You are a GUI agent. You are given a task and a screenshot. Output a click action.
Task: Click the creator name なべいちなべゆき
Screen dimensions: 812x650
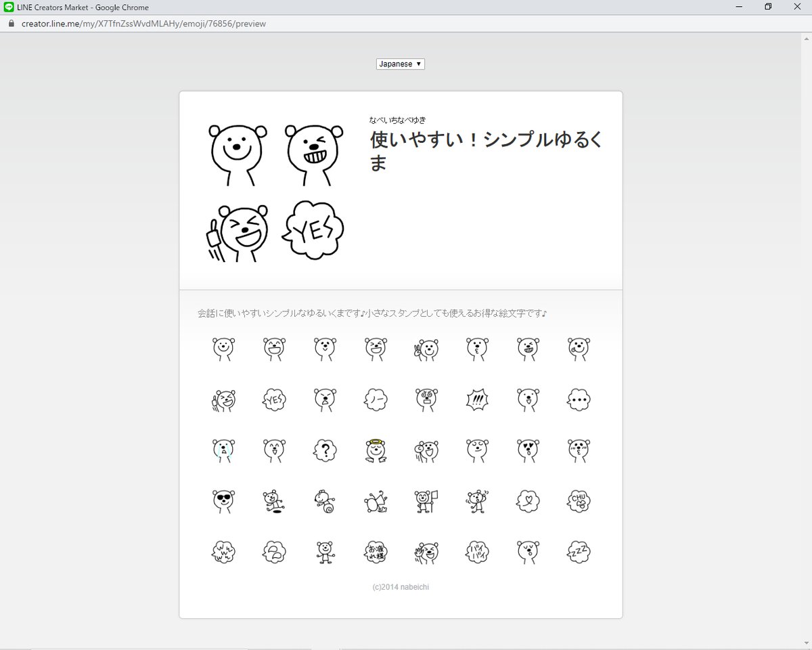(x=398, y=120)
